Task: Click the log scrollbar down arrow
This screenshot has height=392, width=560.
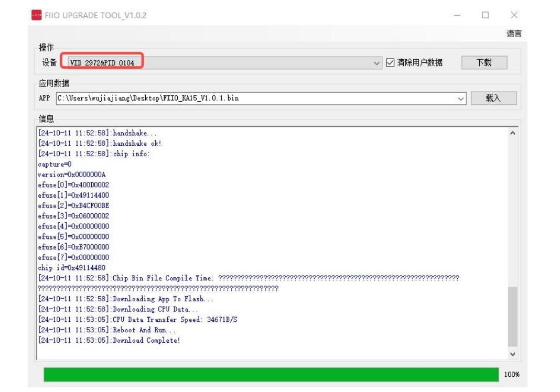Action: pyautogui.click(x=512, y=354)
